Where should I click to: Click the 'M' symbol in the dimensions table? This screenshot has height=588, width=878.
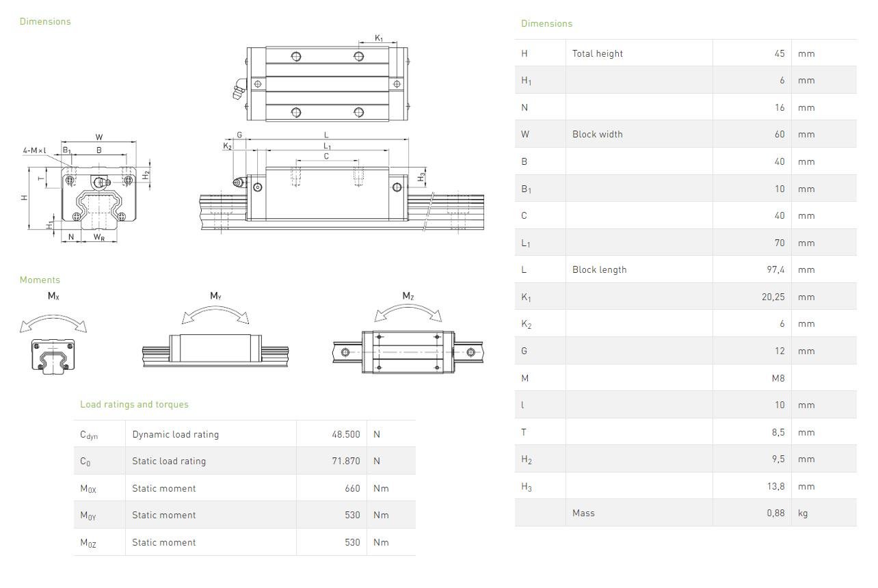[x=524, y=378]
